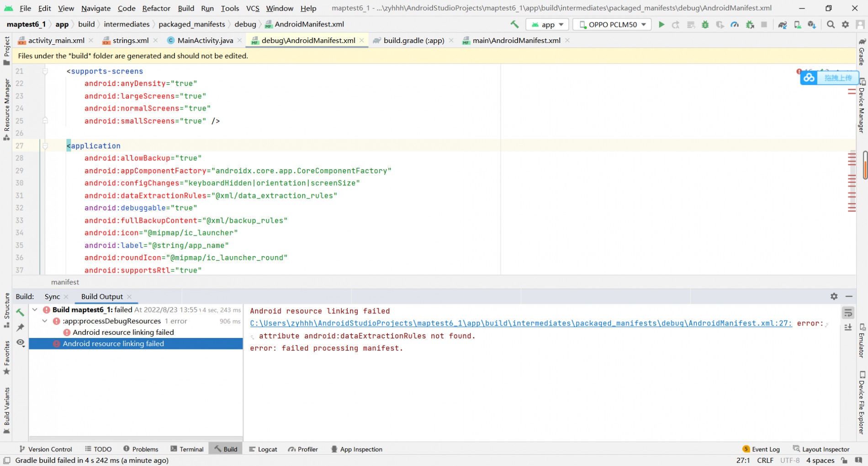Toggle the eye view icon in Build panel
Viewport: 868px width, 466px height.
click(x=20, y=343)
